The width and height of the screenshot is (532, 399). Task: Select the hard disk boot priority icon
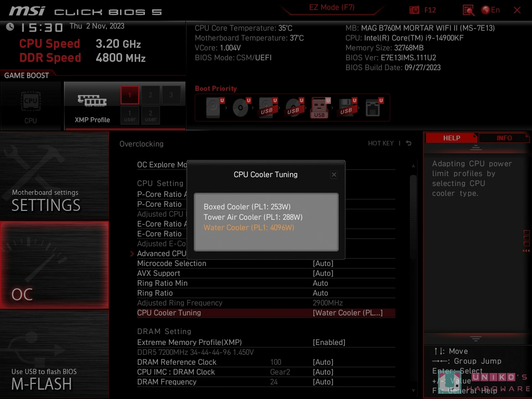coord(215,108)
